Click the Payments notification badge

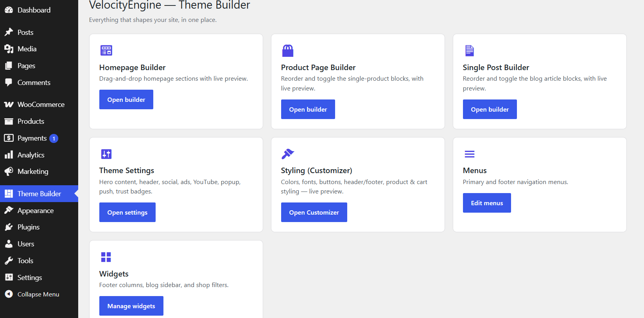(54, 138)
